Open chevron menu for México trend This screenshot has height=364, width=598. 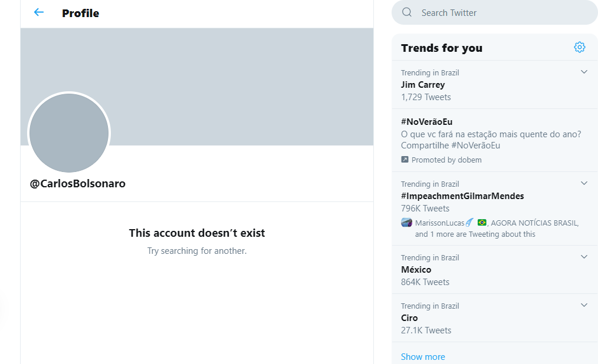(583, 257)
